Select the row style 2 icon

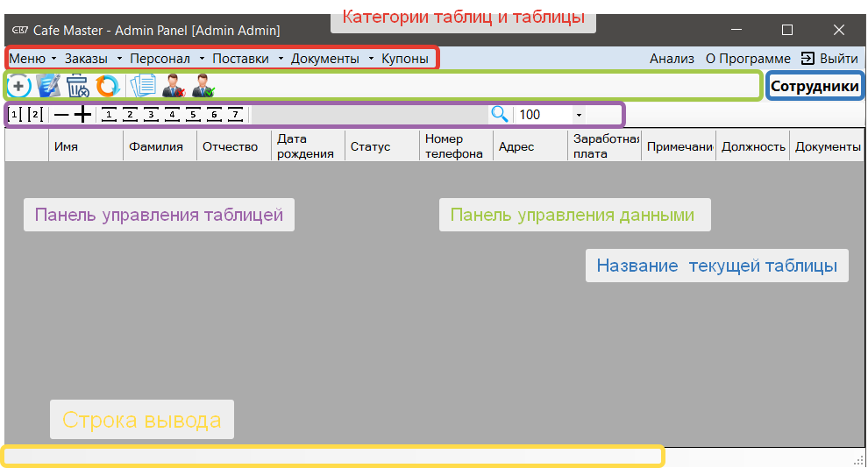pos(130,115)
